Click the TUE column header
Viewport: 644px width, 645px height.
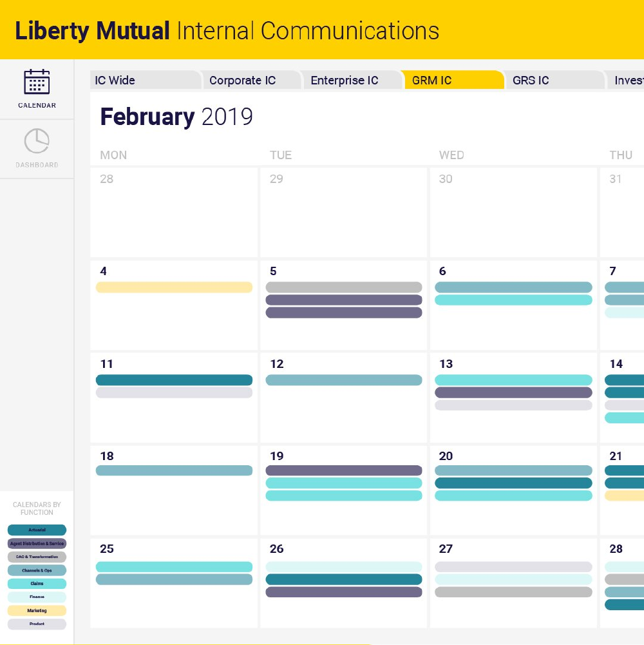point(281,155)
